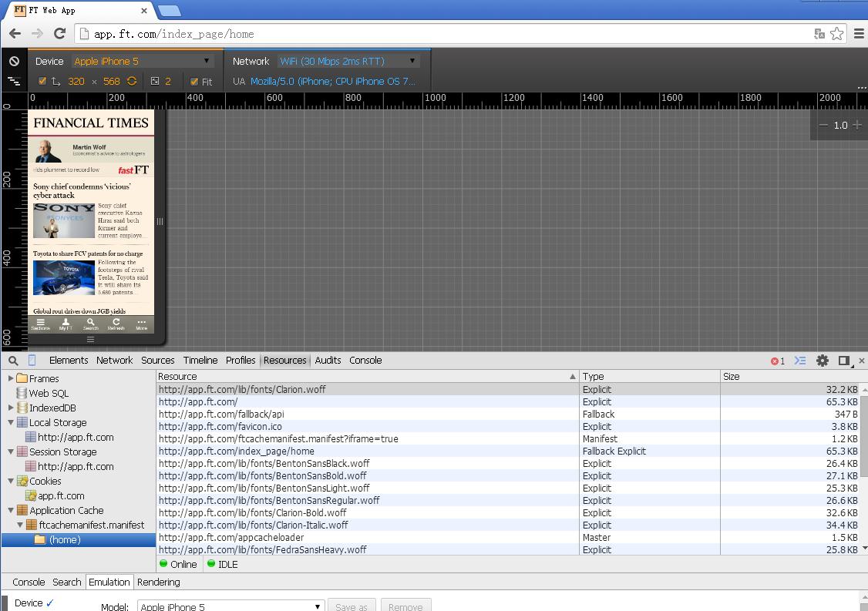Click the Remove button

coord(405,606)
